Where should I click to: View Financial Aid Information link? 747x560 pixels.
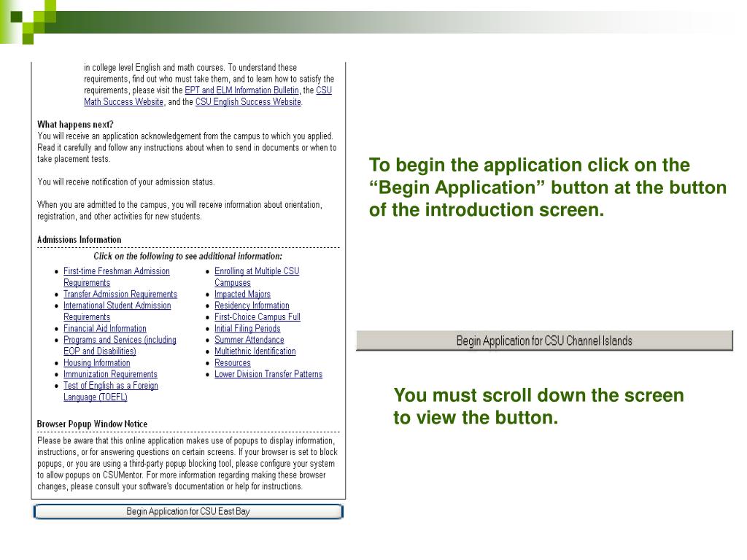[105, 328]
